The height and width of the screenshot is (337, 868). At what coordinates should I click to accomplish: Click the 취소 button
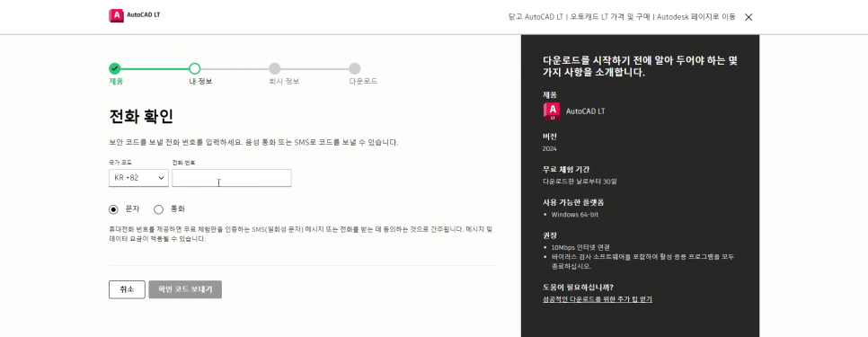[x=127, y=289]
